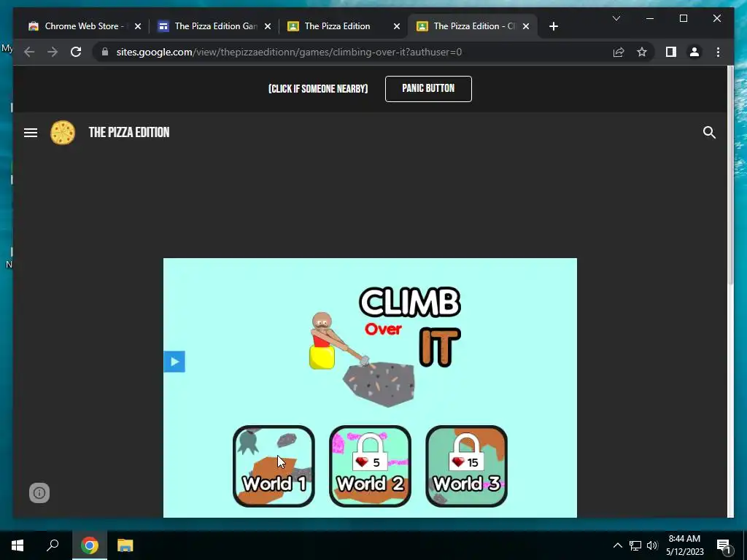The image size is (747, 560).
Task: Open the taskbar clock and date
Action: [684, 545]
